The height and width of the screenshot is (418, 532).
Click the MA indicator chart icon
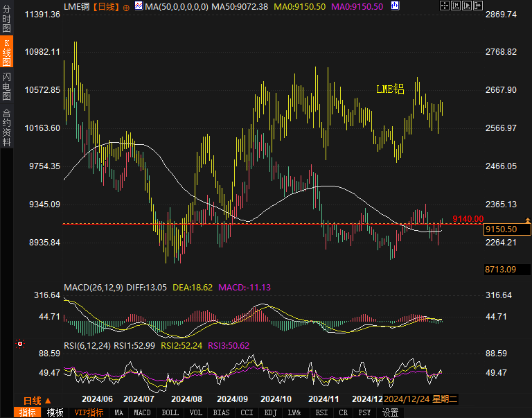click(138, 6)
